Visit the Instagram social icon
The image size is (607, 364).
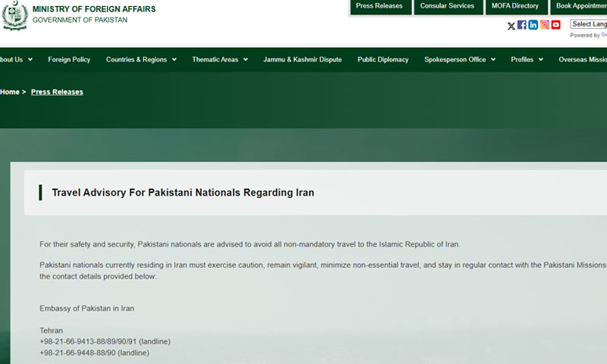point(545,25)
